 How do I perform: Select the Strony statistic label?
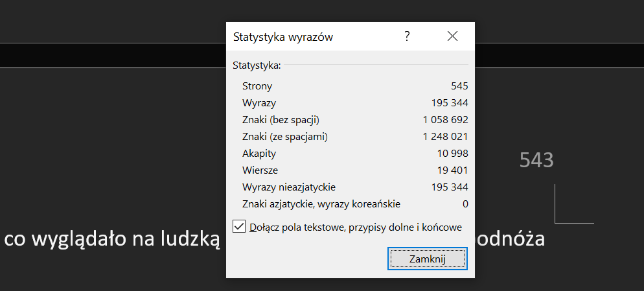coord(257,86)
